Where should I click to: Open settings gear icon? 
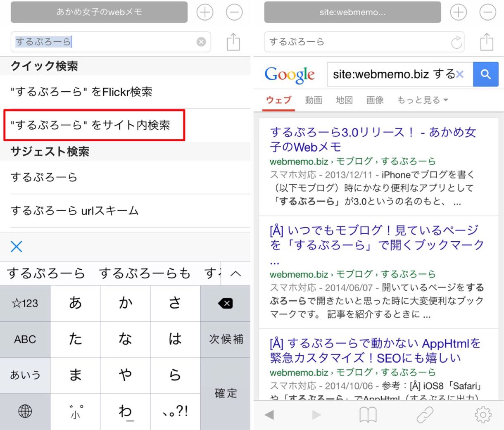click(x=483, y=415)
